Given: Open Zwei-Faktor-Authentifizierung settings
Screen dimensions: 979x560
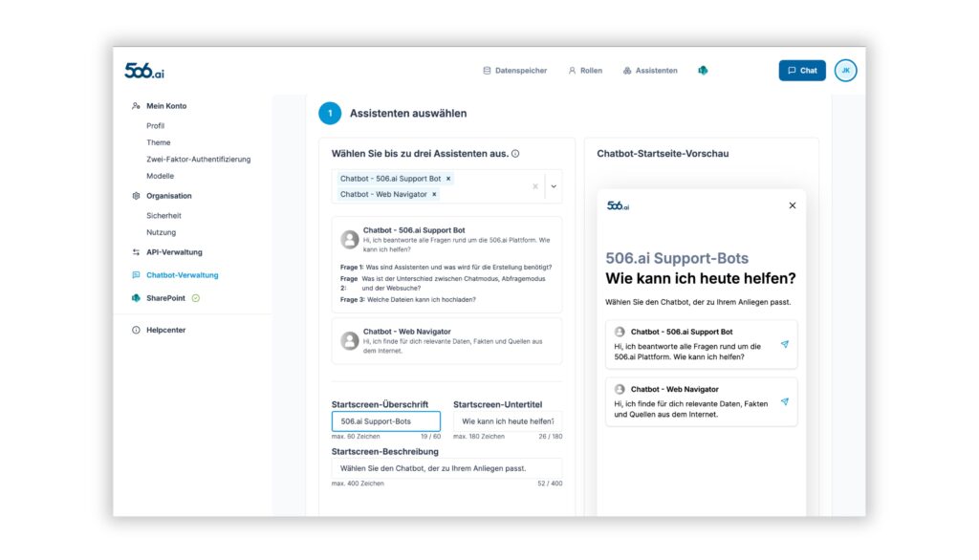Looking at the screenshot, I should click(198, 160).
